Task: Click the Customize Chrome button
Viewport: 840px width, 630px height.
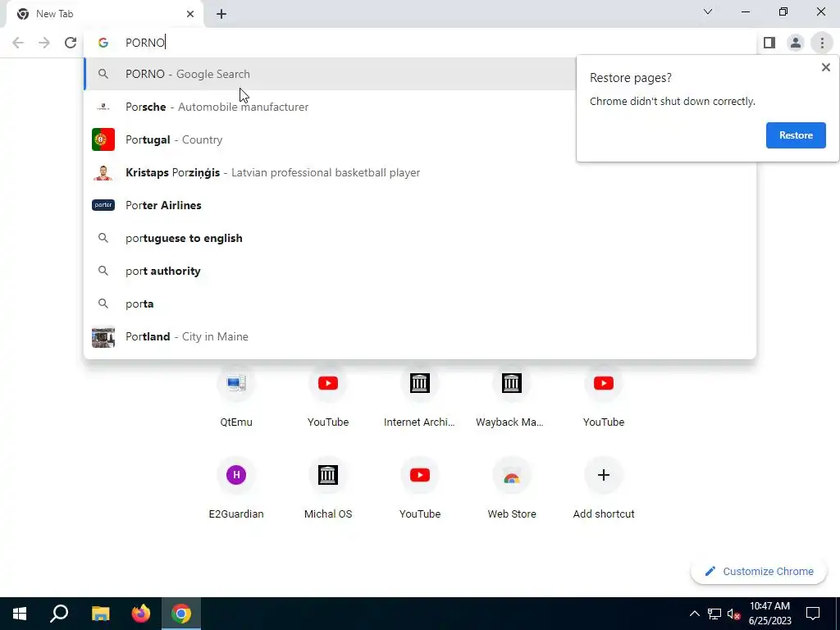Action: (759, 572)
